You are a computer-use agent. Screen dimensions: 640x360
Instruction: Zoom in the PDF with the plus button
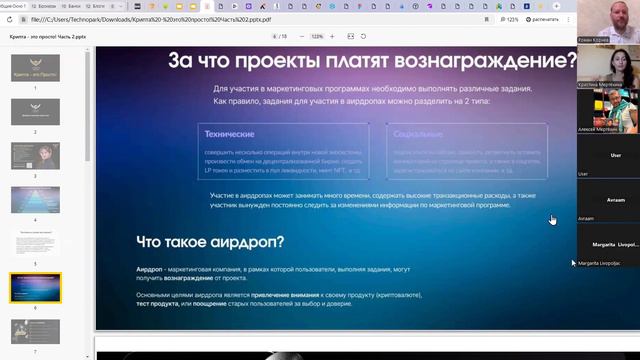pos(332,37)
